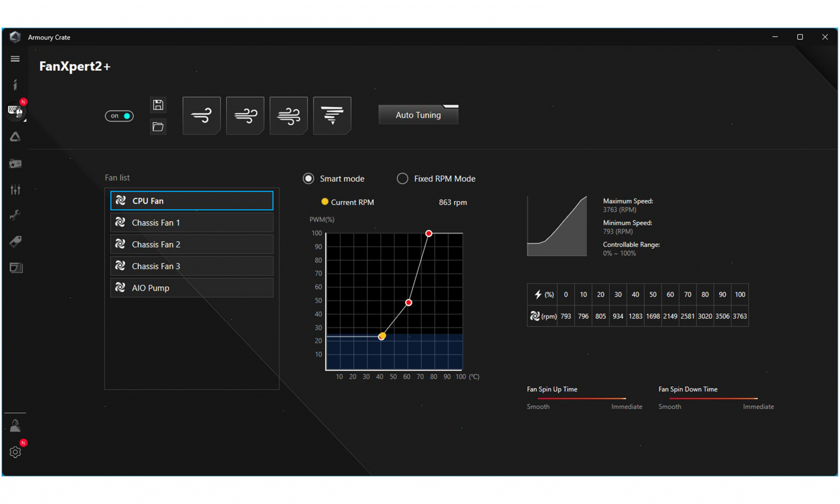Viewport: 840px width, 504px height.
Task: Click the 3020 rpm cell in the table
Action: tap(705, 316)
